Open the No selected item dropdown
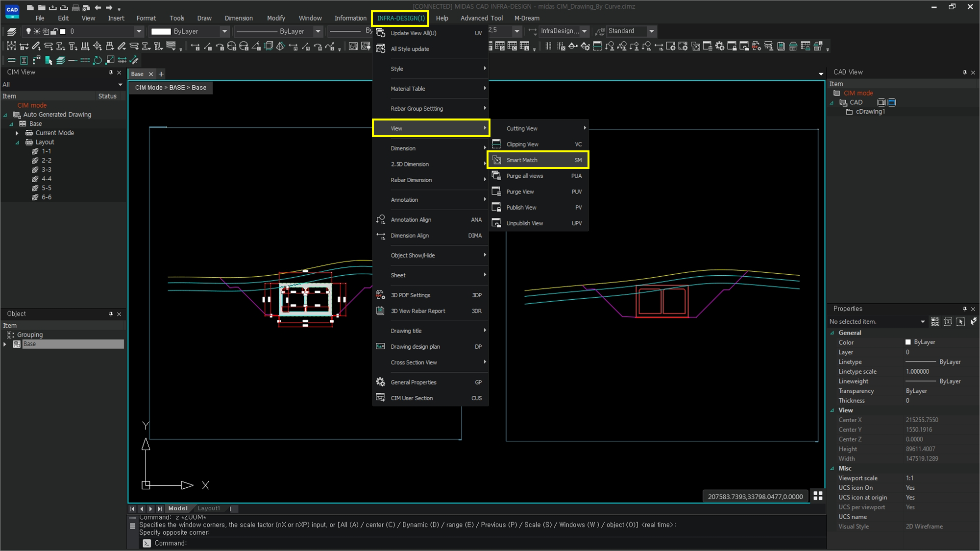This screenshot has width=980, height=551. 923,322
